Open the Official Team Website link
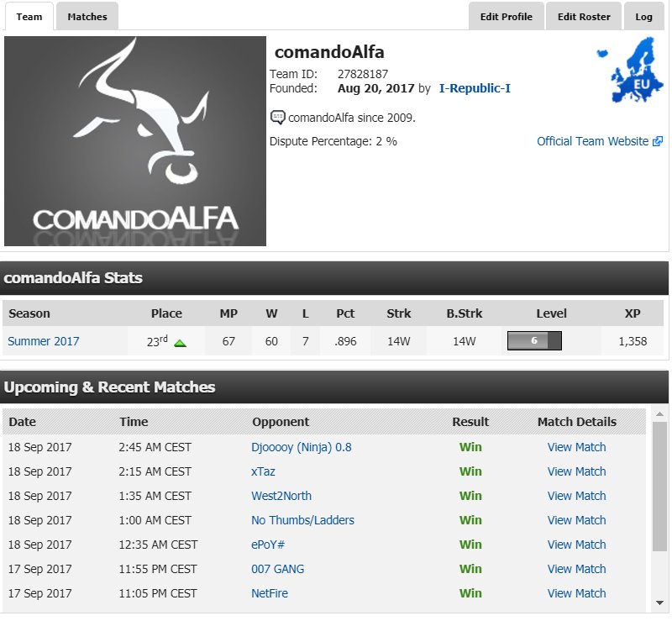This screenshot has height=621, width=672. 592,141
